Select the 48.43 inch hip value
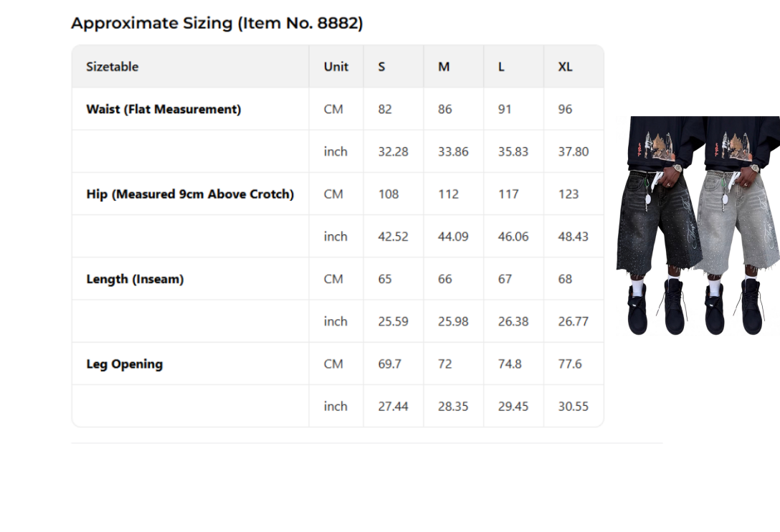 click(x=573, y=236)
